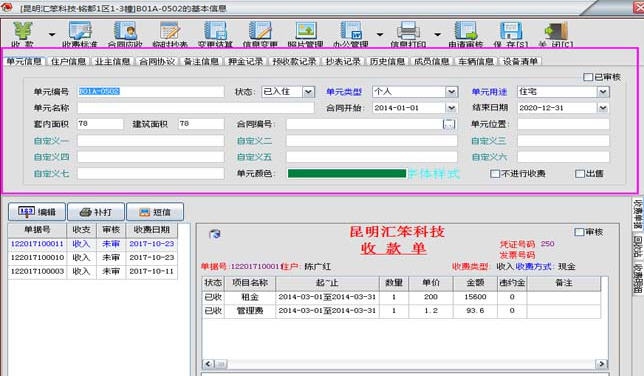Click the 套内面积 field

[x=100, y=124]
